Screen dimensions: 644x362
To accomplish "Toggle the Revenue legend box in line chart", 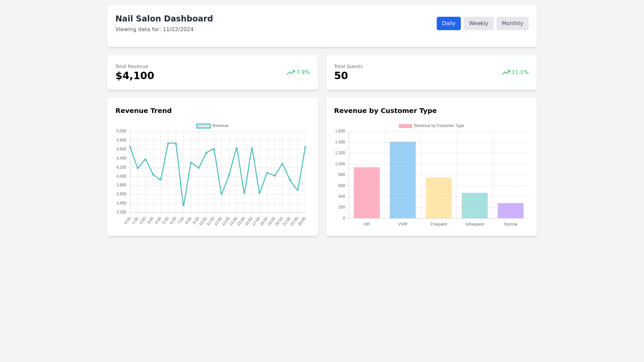I will pos(203,126).
